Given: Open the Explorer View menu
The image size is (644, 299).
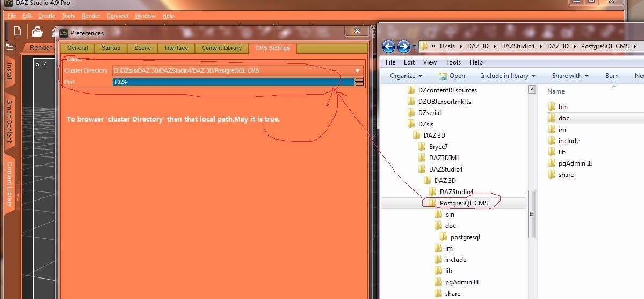Looking at the screenshot, I should [x=430, y=62].
